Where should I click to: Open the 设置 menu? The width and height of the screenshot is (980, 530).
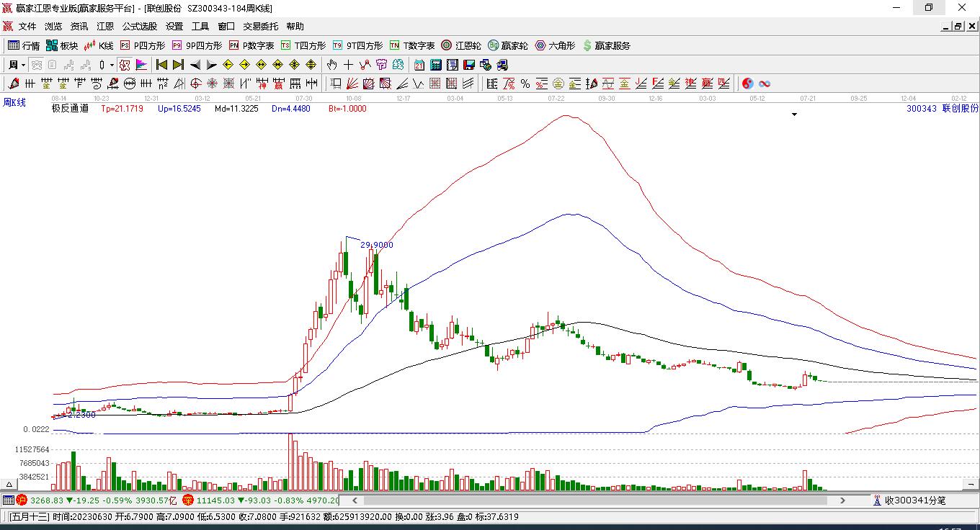pyautogui.click(x=174, y=27)
